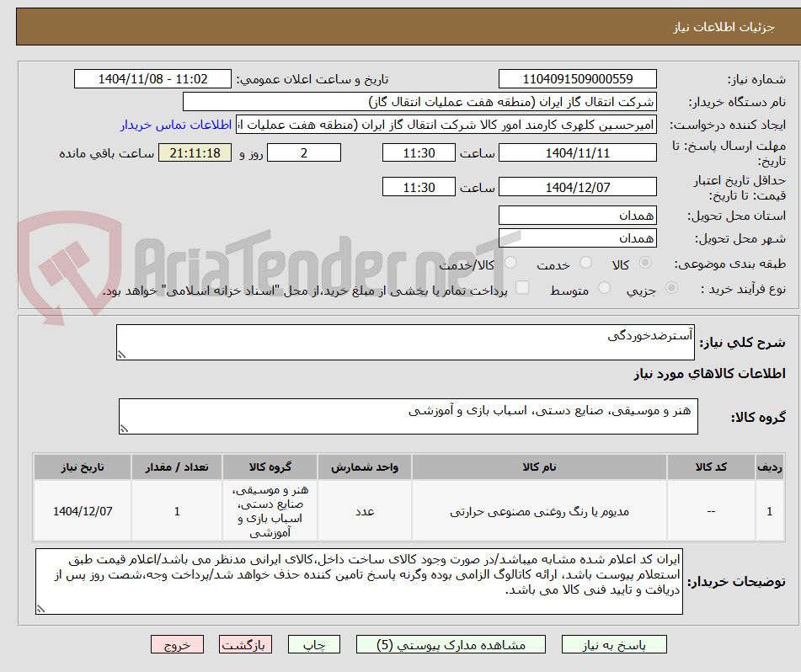Screen dimensions: 801x672
Task: Click the ساعت باقی مانده label
Action: (106, 153)
